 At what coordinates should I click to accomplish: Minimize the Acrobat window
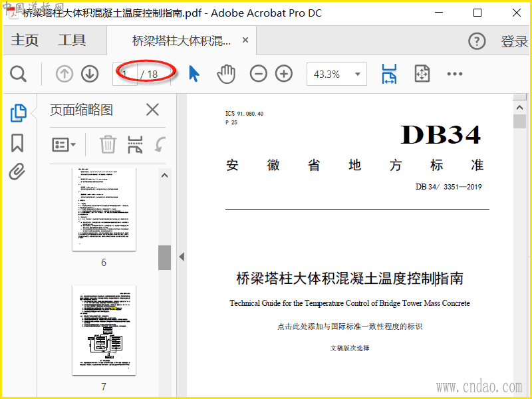click(439, 13)
